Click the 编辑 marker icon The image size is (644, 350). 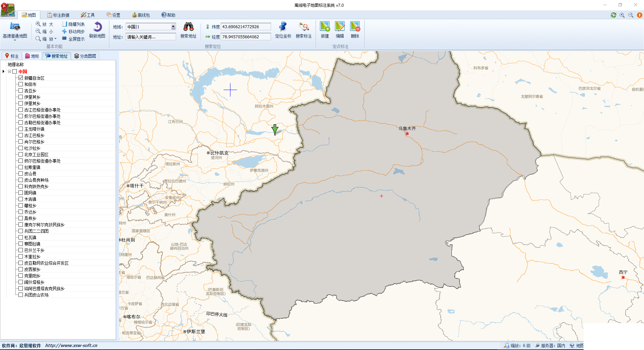[340, 27]
